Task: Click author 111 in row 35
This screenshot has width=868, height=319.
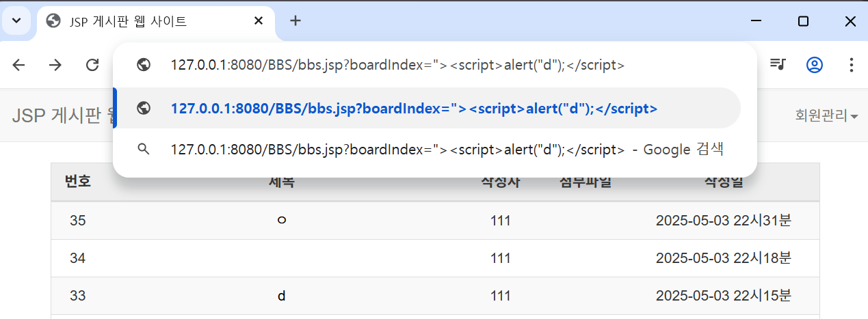Action: [x=501, y=221]
